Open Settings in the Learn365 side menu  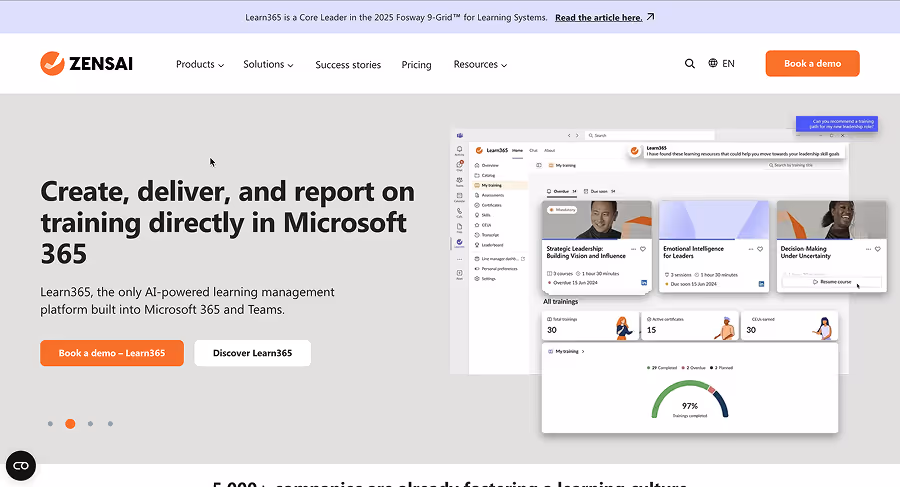pos(485,279)
